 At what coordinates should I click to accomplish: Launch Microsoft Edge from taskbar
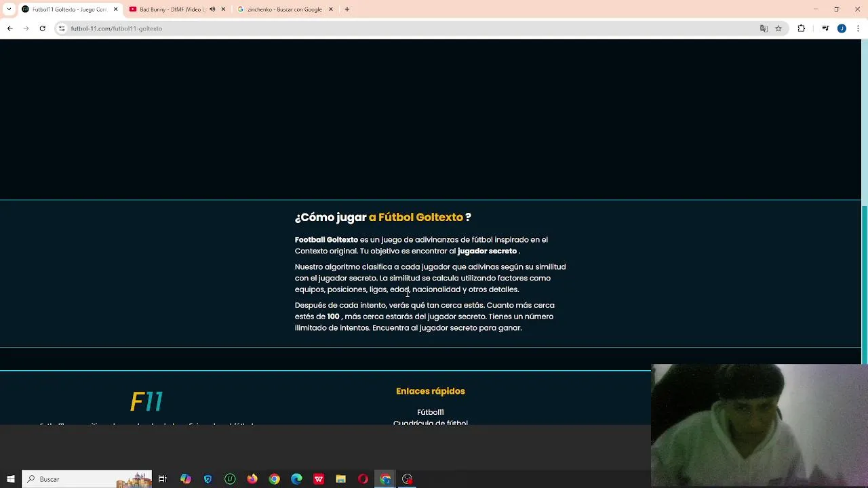click(x=296, y=479)
